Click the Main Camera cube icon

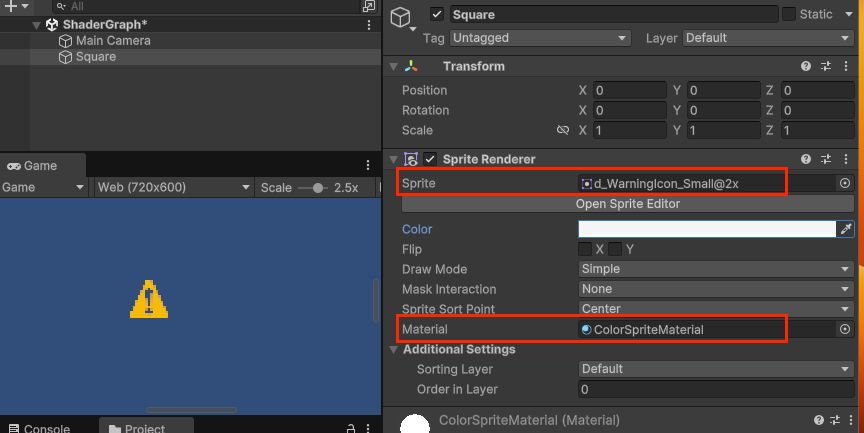[66, 41]
